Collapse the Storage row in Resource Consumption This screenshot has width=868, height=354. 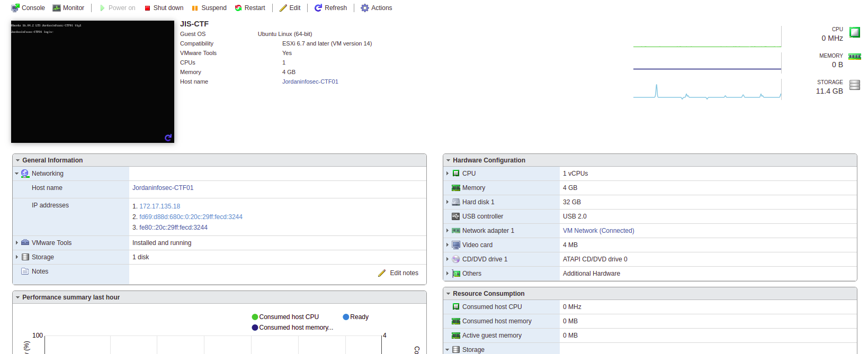coord(448,350)
